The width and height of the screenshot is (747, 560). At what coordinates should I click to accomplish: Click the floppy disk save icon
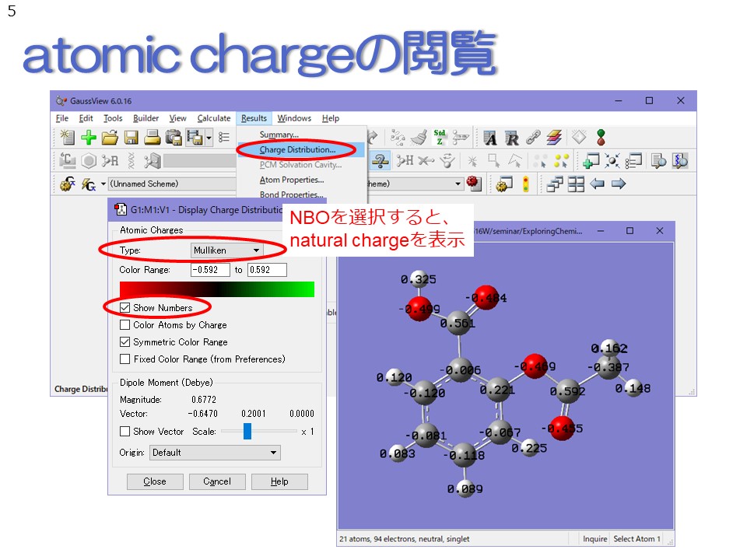(131, 138)
